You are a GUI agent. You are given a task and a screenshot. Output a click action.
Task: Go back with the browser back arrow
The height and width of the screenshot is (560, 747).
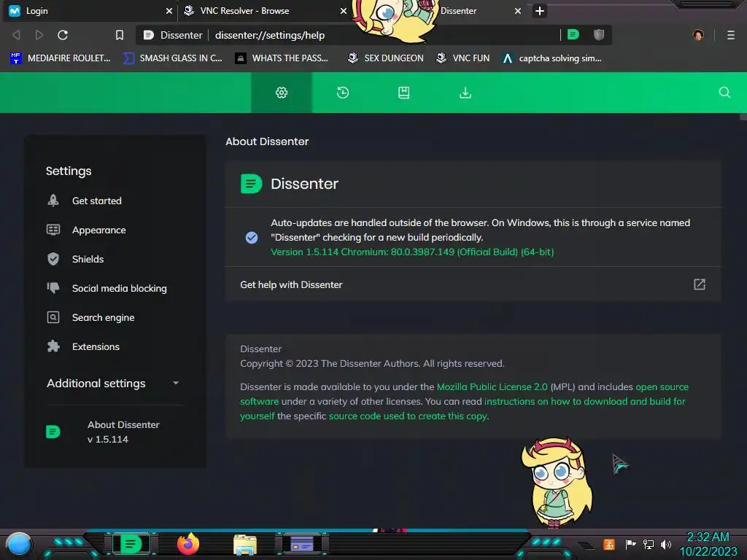(x=16, y=35)
